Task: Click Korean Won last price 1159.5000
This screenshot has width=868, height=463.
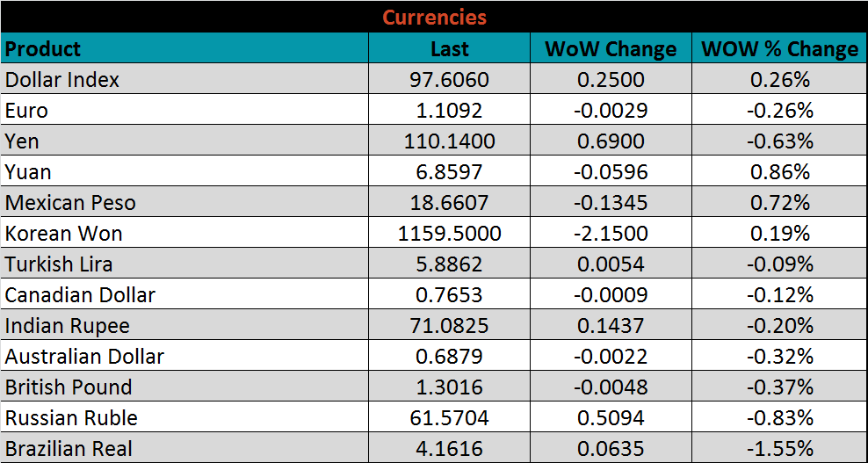Action: click(x=449, y=234)
